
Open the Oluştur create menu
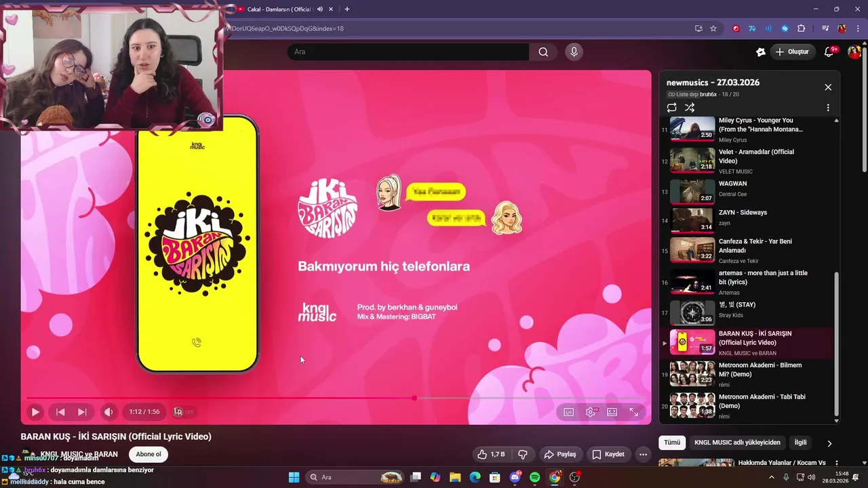click(792, 52)
